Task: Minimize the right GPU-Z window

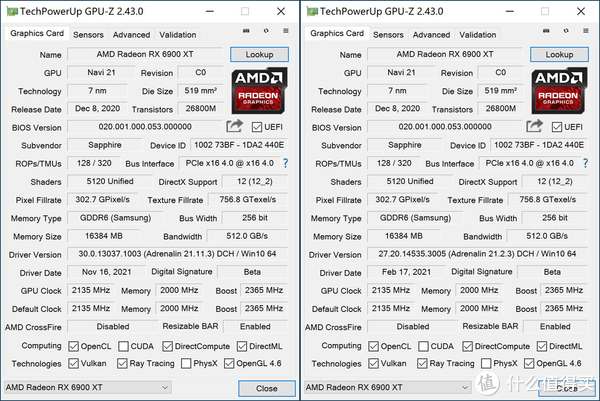Action: click(x=510, y=11)
